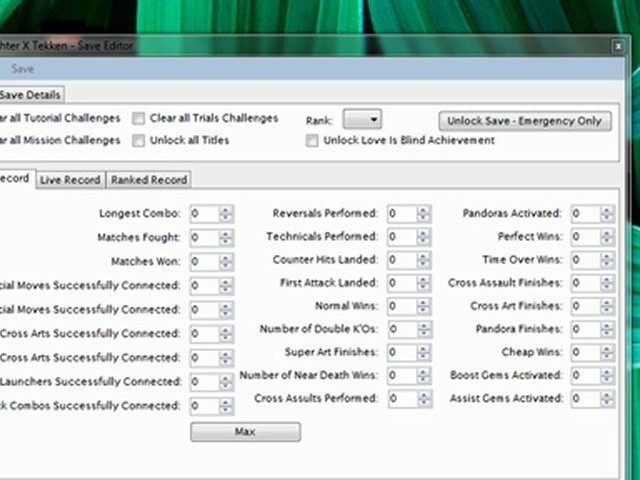
Task: Open the Save menu item
Action: tap(22, 69)
